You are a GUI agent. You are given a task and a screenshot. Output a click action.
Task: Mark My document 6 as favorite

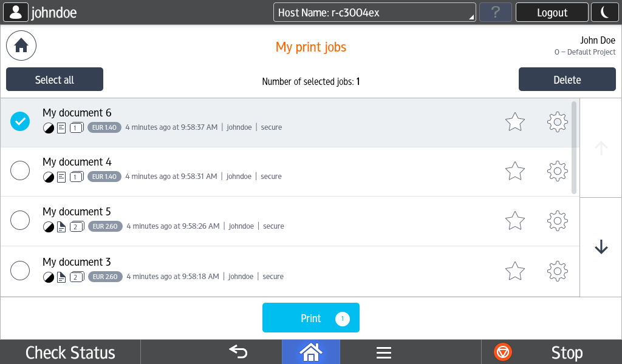point(515,122)
